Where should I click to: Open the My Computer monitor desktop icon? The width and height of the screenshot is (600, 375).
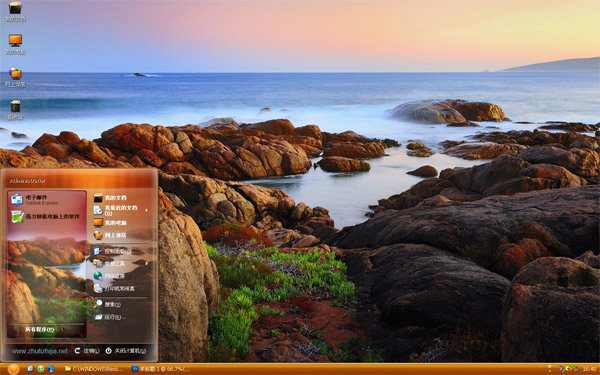[x=15, y=44]
